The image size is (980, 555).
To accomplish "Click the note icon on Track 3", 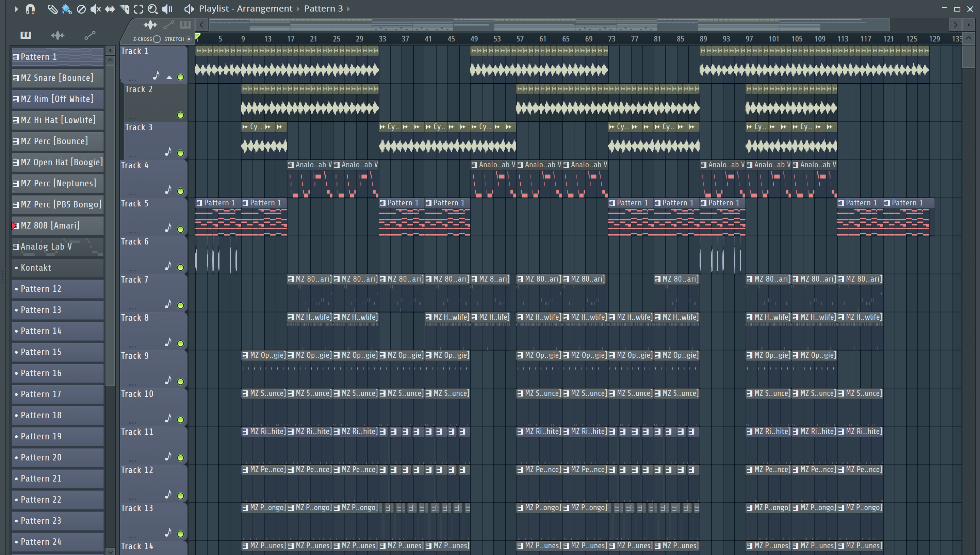I will 168,152.
